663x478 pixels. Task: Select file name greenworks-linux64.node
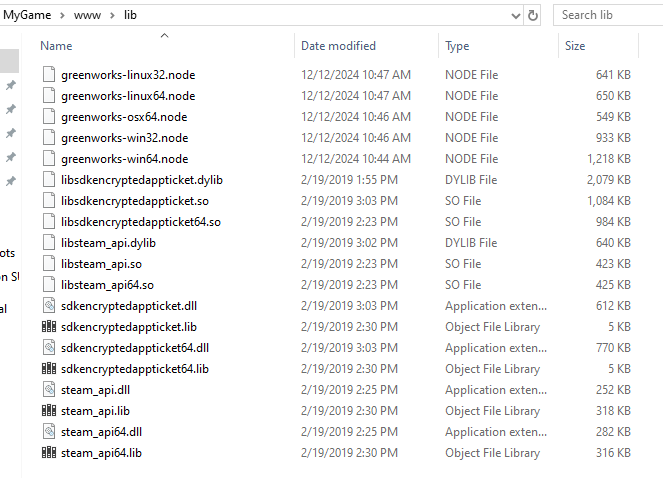click(x=128, y=96)
